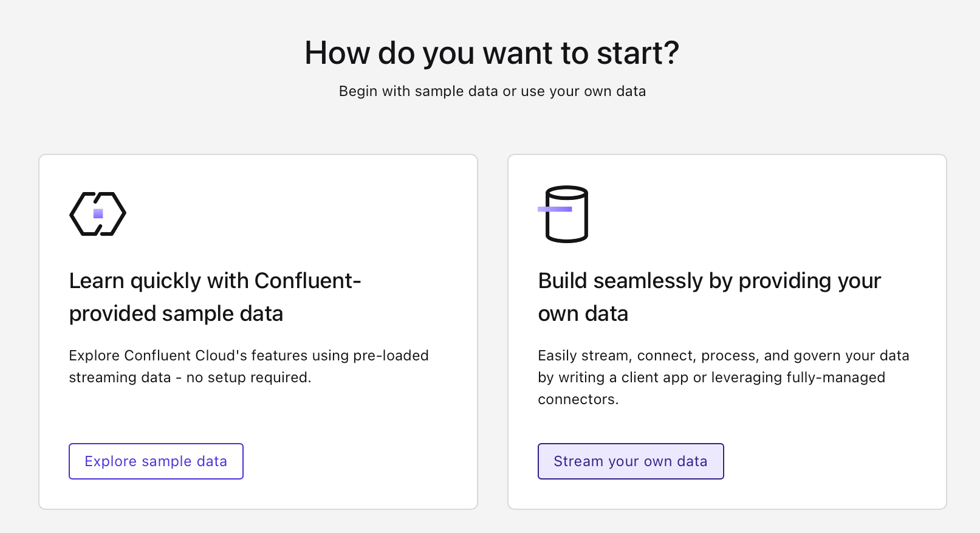
Task: Click the "Begin with sample data" subtitle
Action: (492, 91)
